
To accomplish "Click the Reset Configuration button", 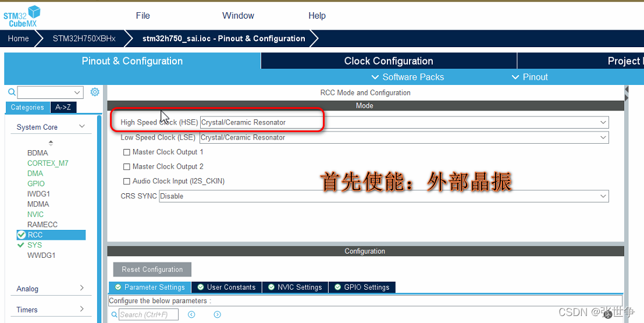I will (x=152, y=269).
